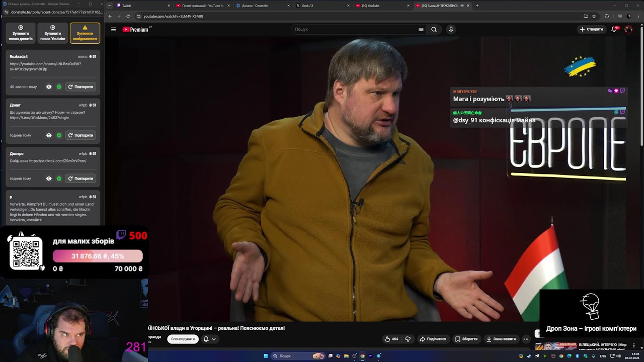Open clock showing 13:08 in taskbar
Viewport: 644px width, 362px height.
[632, 356]
